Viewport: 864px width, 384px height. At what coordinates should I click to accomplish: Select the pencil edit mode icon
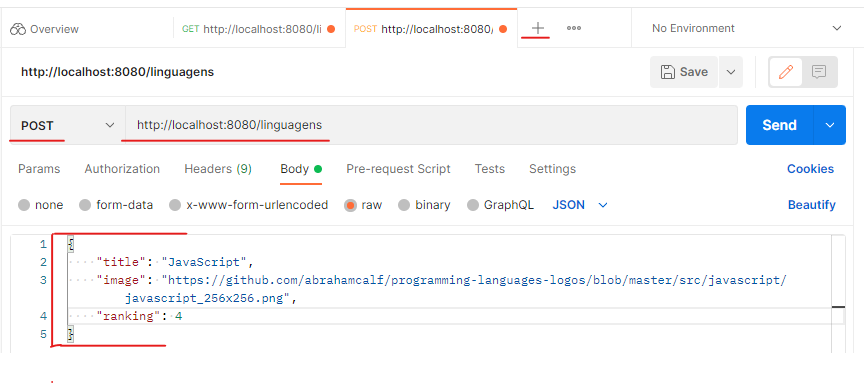786,72
